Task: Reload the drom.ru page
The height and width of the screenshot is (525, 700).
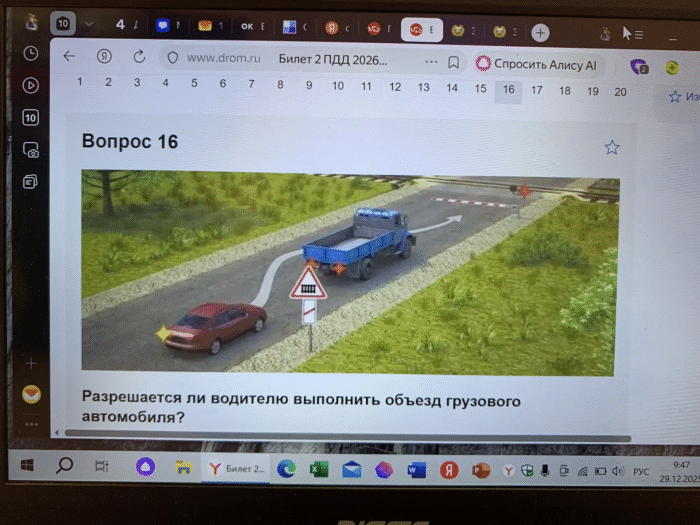Action: [139, 57]
